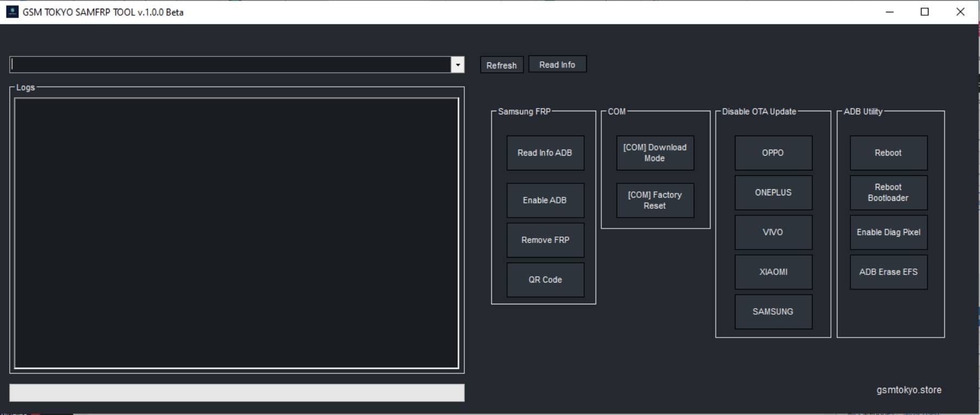Disable OTA update for OPPO
Viewport: 980px width, 415px height.
pyautogui.click(x=773, y=153)
